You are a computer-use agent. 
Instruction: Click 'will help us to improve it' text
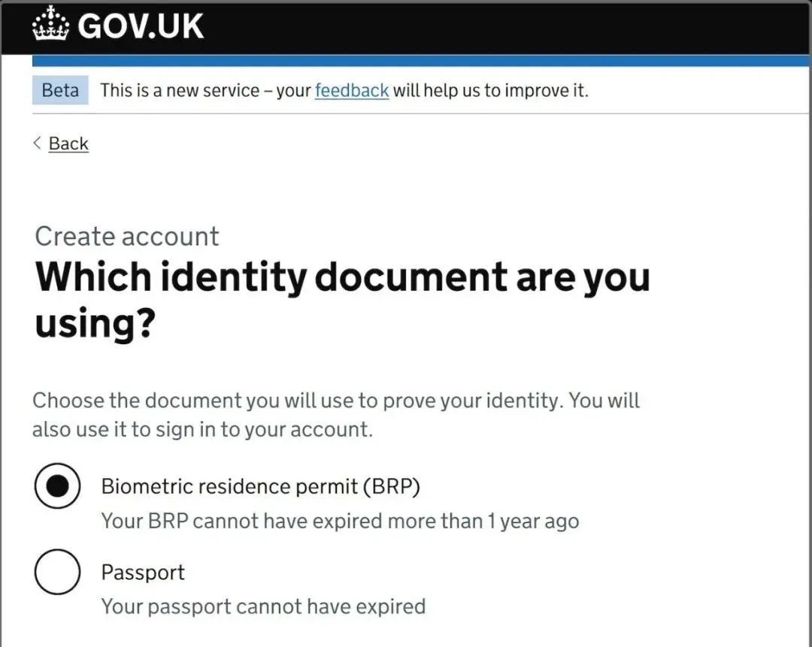tap(490, 90)
